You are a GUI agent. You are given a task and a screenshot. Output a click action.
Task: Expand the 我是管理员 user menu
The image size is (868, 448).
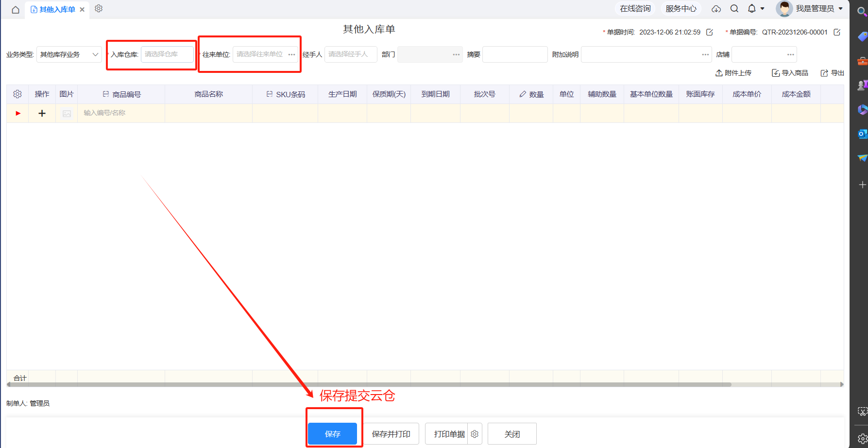click(819, 9)
